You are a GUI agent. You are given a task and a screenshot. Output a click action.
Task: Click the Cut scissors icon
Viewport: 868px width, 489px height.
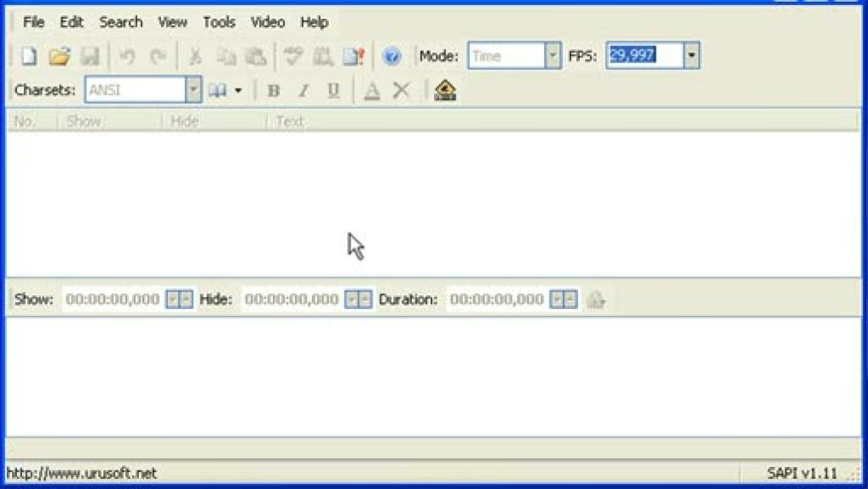pos(195,56)
